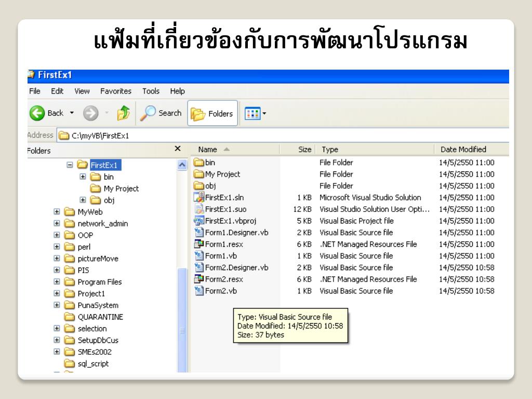Expand the perl tree node

click(x=57, y=247)
